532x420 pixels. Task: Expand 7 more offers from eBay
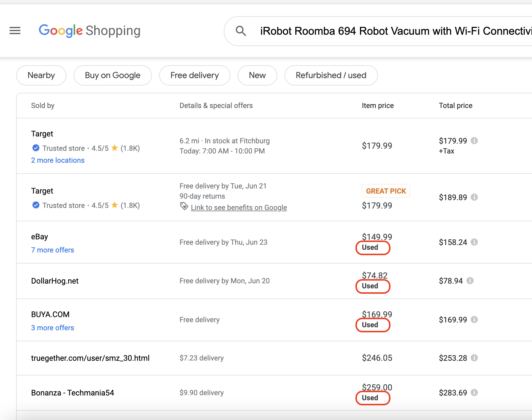(x=52, y=250)
